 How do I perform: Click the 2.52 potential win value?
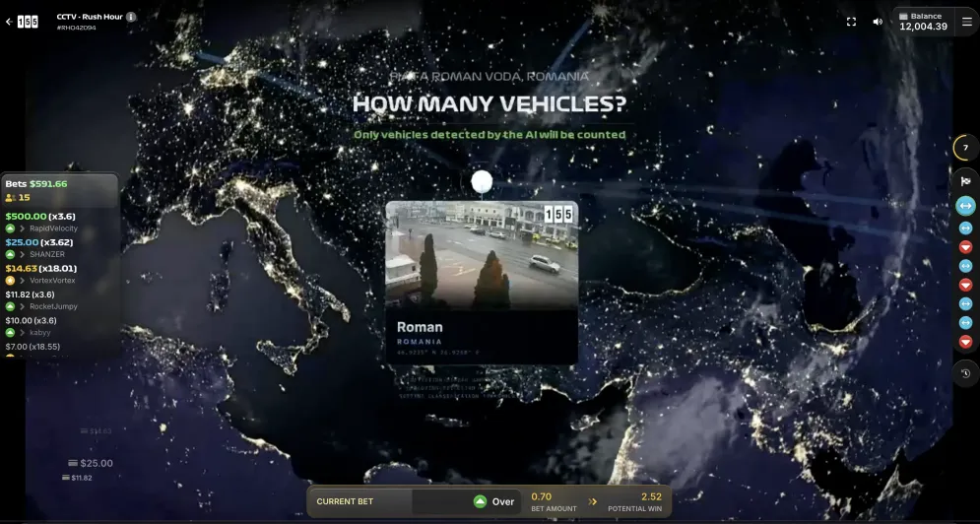tap(651, 497)
